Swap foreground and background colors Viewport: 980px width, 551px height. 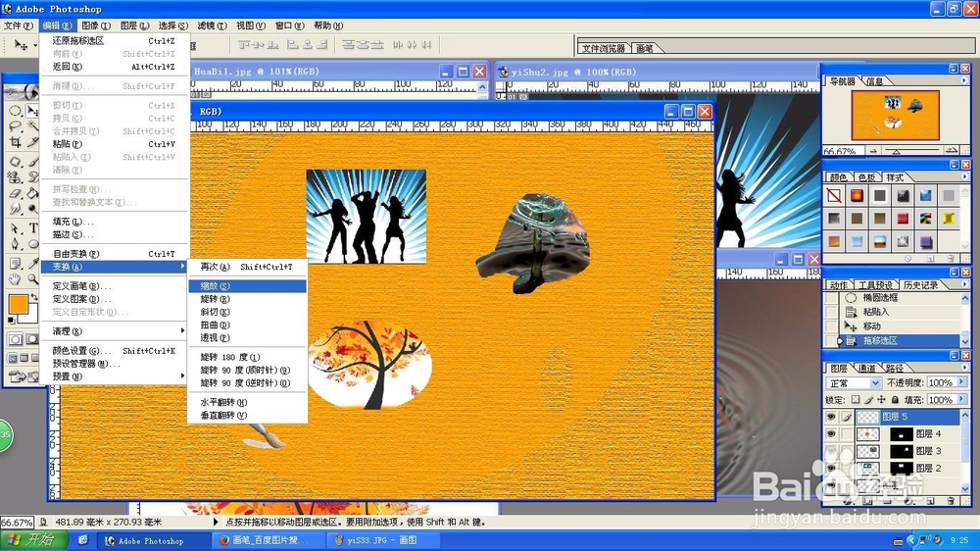pos(32,299)
